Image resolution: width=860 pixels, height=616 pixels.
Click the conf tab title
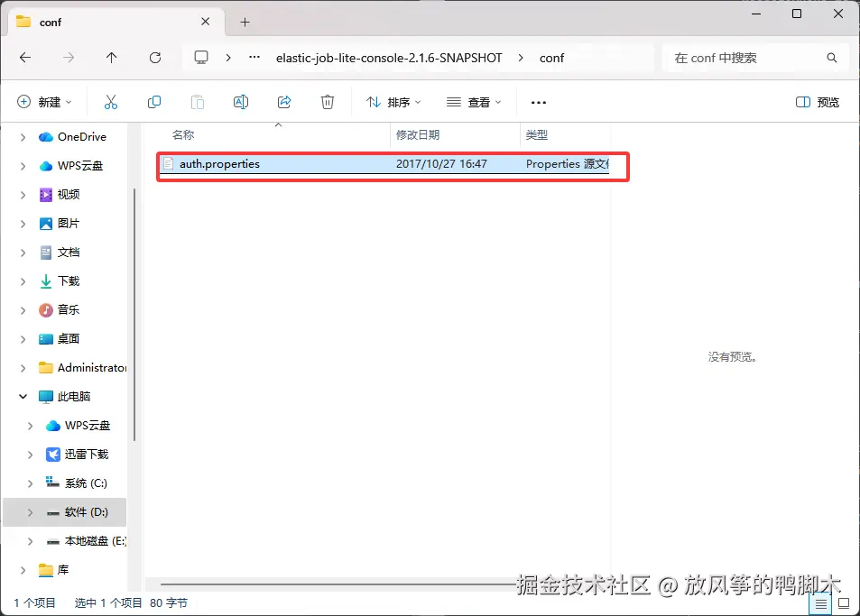click(x=51, y=23)
